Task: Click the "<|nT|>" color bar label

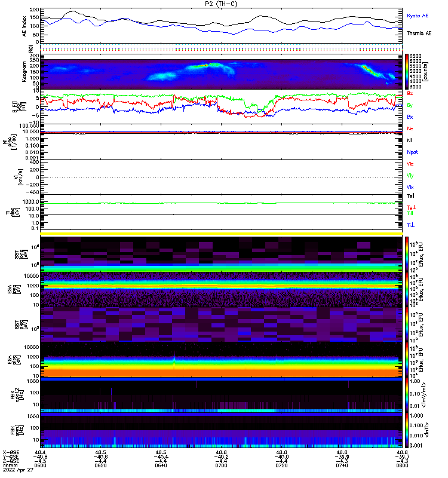Action: pos(427,430)
